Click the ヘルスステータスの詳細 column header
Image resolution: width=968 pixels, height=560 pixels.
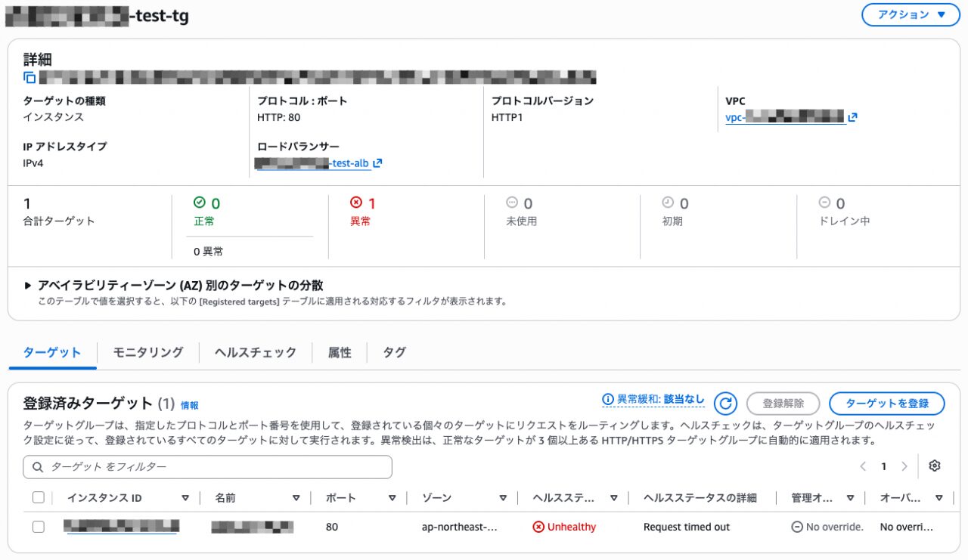700,498
